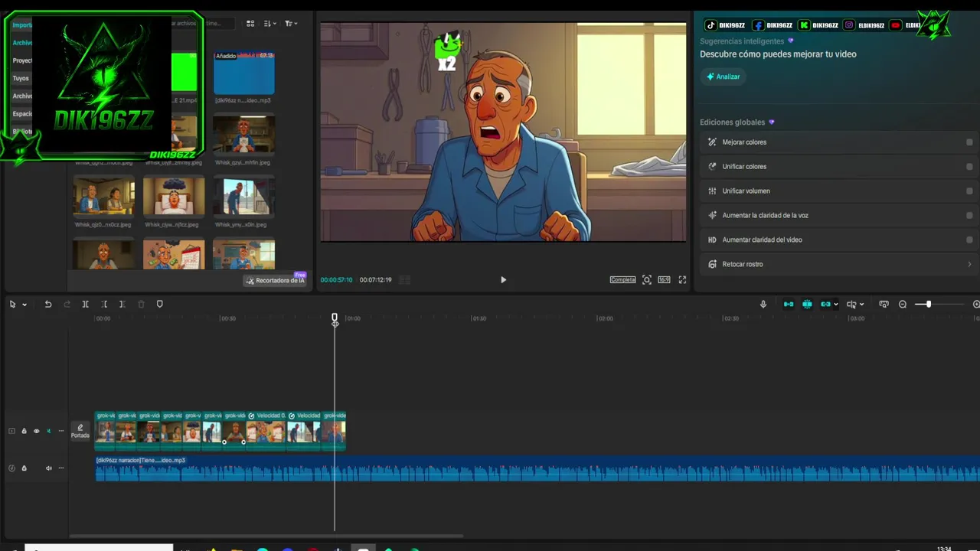Lock the video track with padlock
Viewport: 980px width, 551px height.
[24, 431]
